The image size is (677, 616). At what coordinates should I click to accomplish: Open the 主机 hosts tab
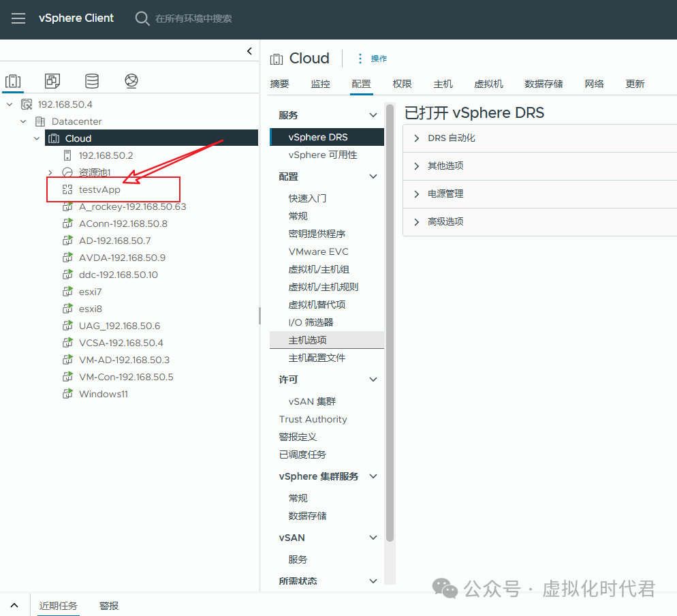pos(443,84)
